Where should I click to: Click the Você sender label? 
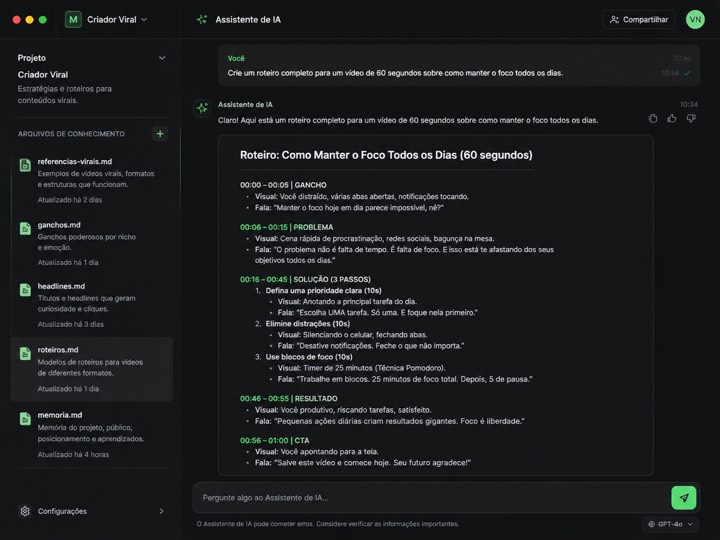(236, 58)
